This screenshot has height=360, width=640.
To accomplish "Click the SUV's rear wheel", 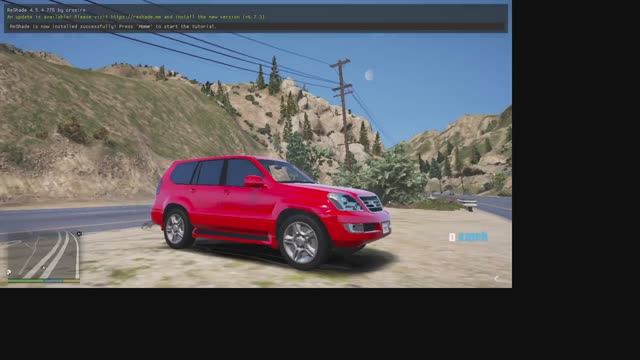I will coord(176,229).
